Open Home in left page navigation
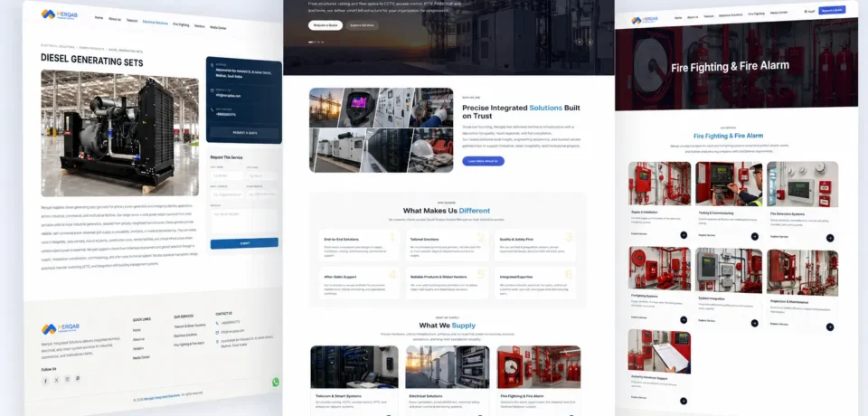 tap(99, 18)
